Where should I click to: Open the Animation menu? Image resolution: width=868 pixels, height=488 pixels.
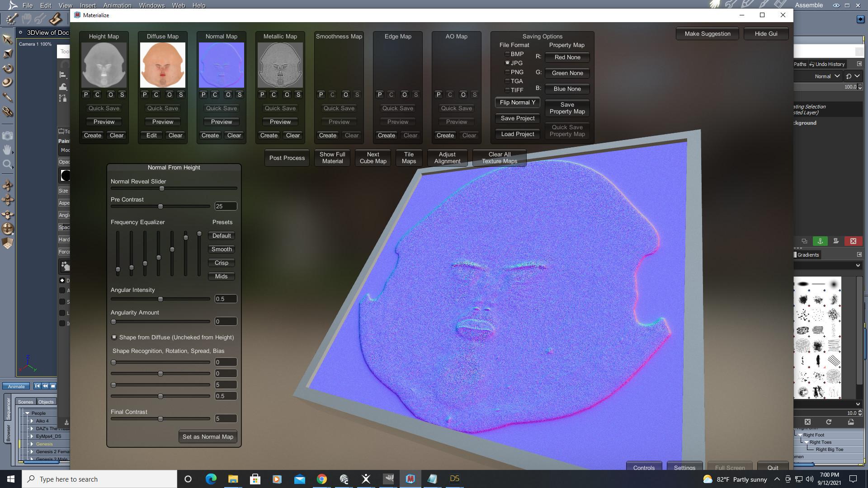[x=117, y=5]
